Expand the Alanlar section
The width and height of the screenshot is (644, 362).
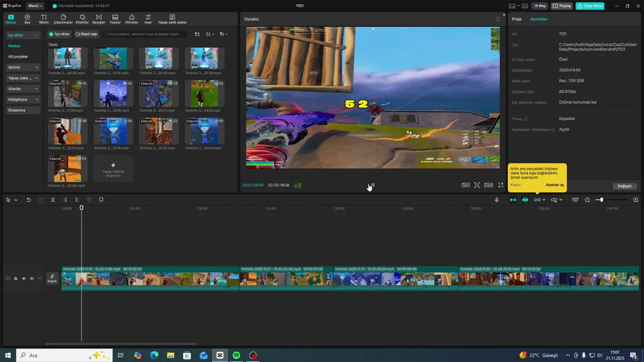point(36,88)
